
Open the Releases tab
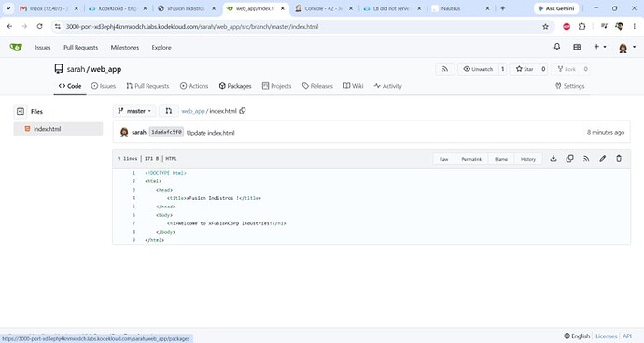(x=317, y=86)
